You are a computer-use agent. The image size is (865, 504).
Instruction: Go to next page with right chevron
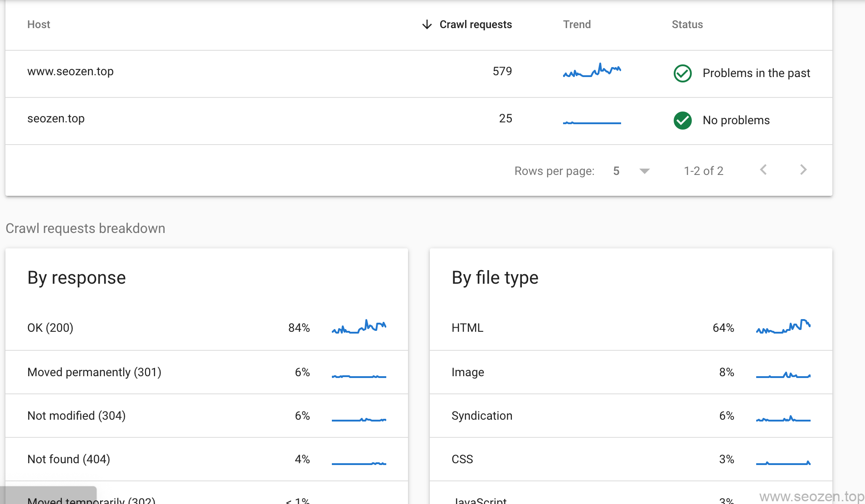click(x=803, y=170)
